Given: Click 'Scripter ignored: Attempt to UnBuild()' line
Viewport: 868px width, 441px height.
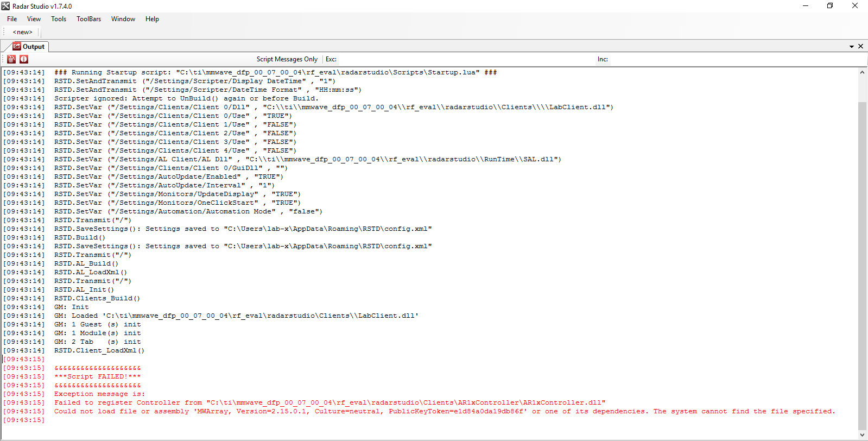Looking at the screenshot, I should coord(186,98).
